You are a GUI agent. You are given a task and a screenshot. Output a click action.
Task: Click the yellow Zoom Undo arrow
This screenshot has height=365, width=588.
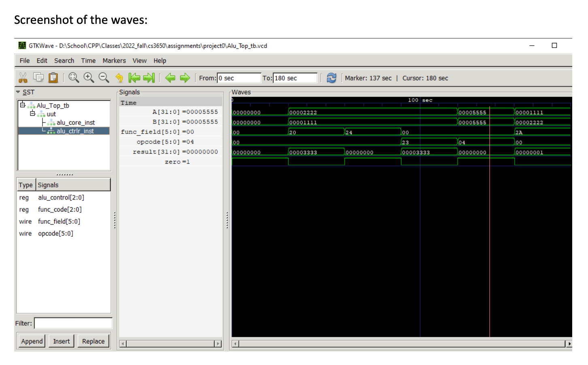tap(119, 78)
